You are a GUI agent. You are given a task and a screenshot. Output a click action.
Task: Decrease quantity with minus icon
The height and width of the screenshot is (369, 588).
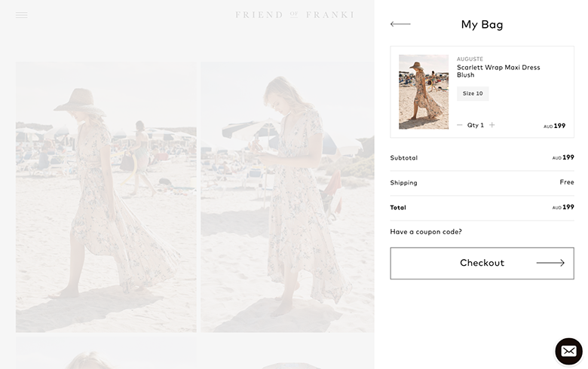460,125
